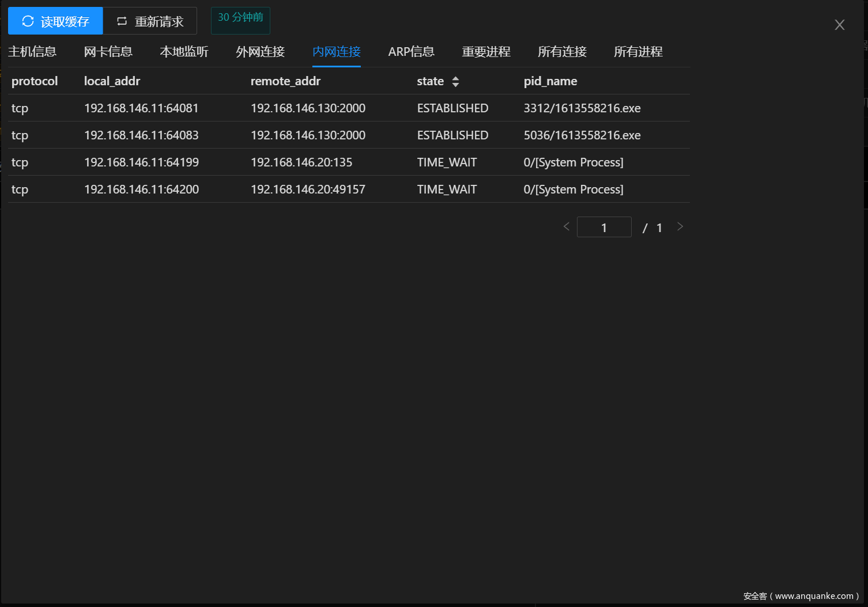Click the page number input field
The image size is (868, 607).
(603, 227)
